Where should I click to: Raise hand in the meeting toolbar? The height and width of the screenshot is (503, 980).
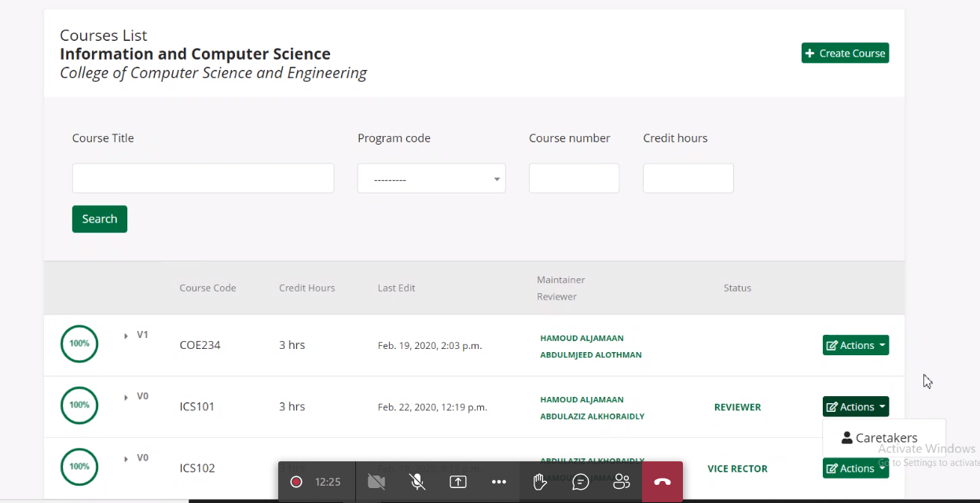(x=540, y=482)
